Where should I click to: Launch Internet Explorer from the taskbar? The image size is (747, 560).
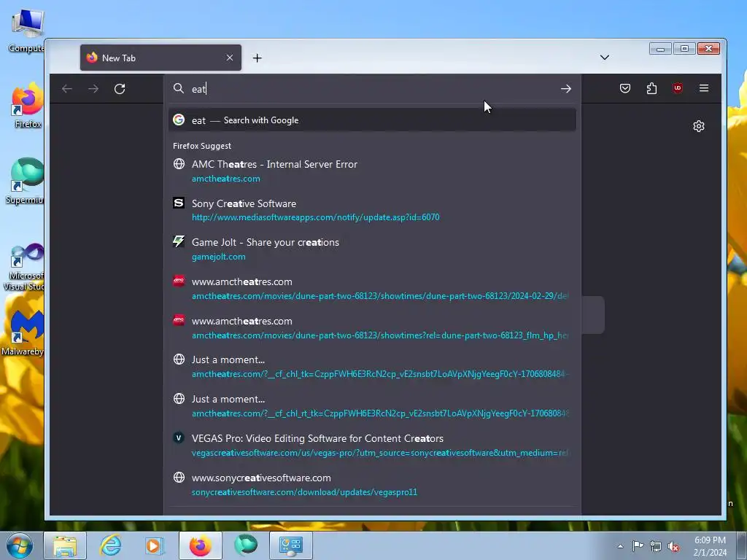111,545
